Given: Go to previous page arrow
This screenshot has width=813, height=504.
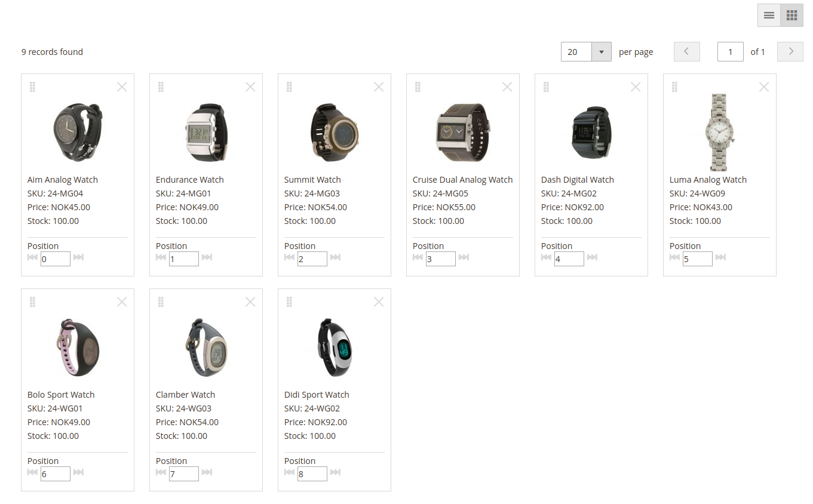Looking at the screenshot, I should pos(686,52).
